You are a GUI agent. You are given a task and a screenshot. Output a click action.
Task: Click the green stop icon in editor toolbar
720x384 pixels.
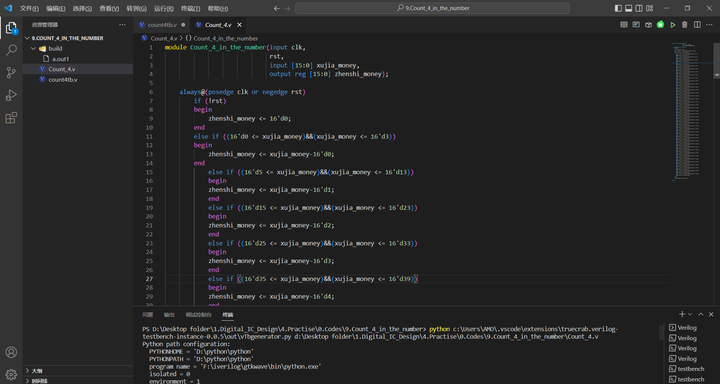tap(660, 25)
